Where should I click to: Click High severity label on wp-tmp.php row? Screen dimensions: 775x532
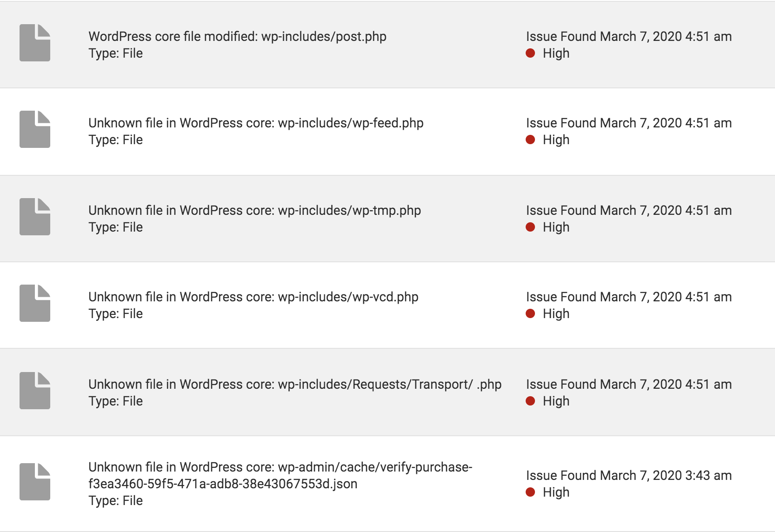pos(556,227)
